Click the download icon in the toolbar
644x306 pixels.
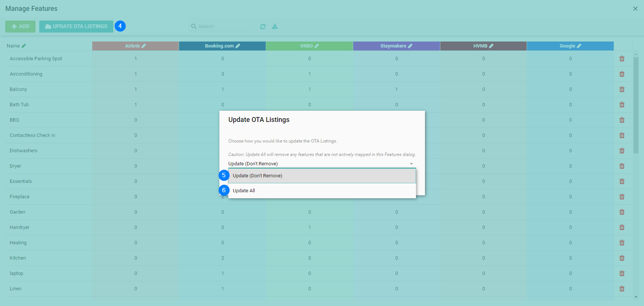click(275, 26)
